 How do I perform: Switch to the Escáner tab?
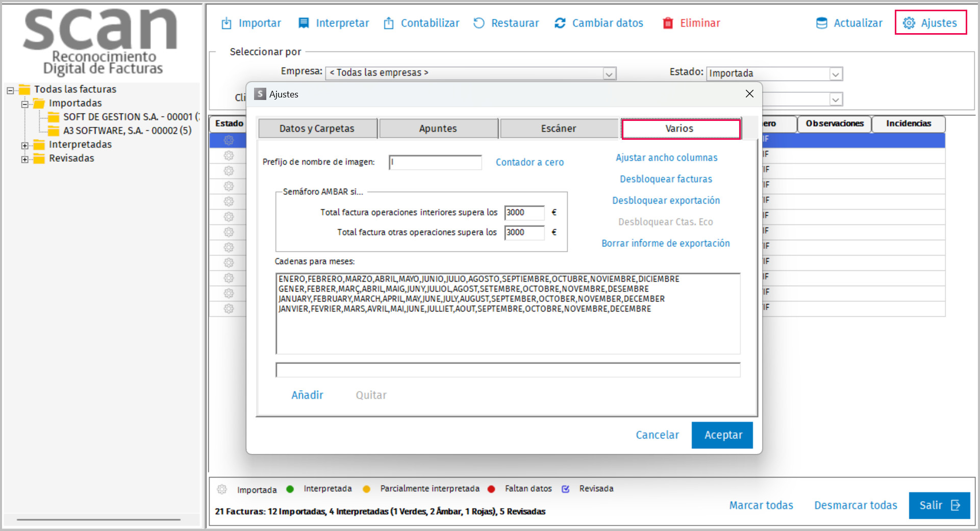pos(559,129)
